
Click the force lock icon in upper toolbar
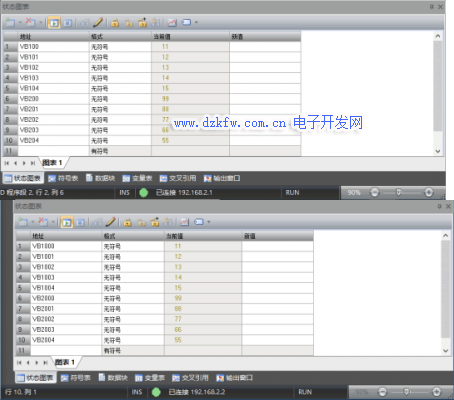[115, 23]
